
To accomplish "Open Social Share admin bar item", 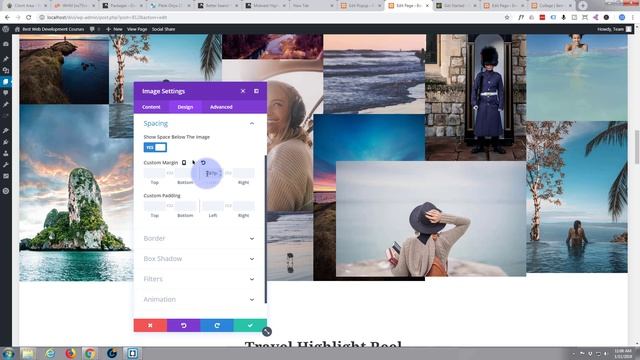I will (x=163, y=29).
